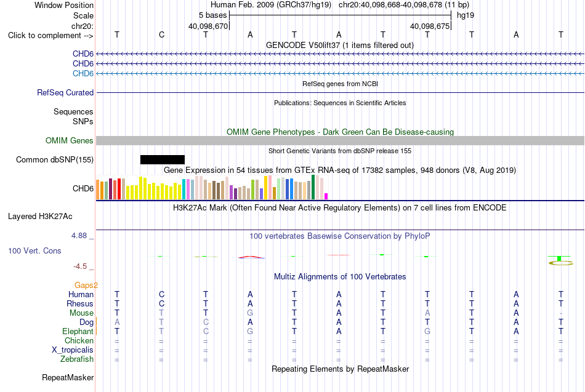The width and height of the screenshot is (585, 392).
Task: Click the 100 vertebrates Basewise Conservation title
Action: [339, 236]
